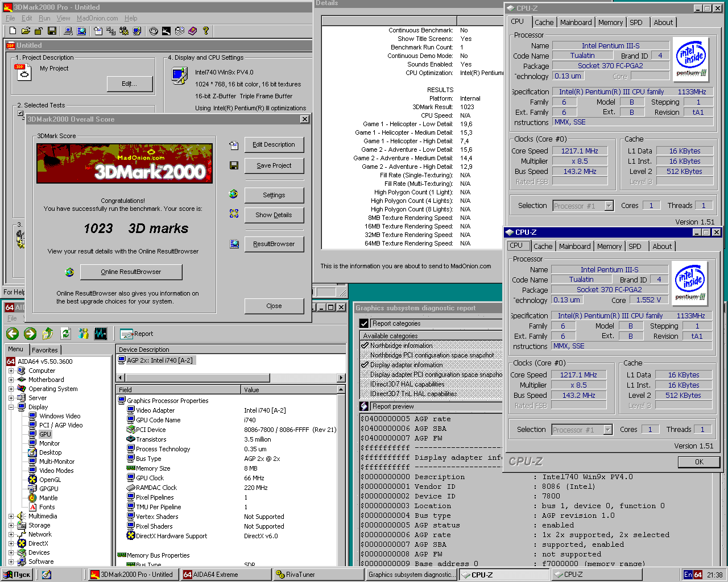Click the Value column header in AIDA64
Viewport: 728px width, 582px height.
(289, 389)
